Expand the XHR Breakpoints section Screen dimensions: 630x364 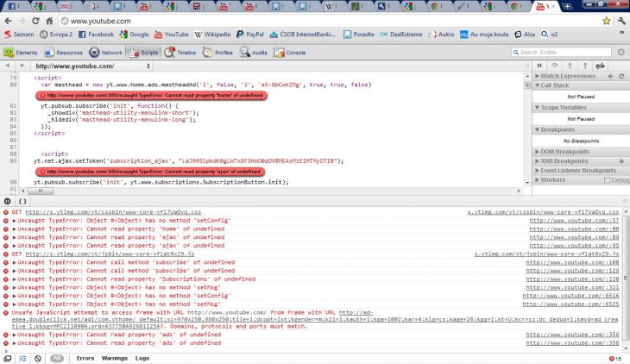[537, 161]
